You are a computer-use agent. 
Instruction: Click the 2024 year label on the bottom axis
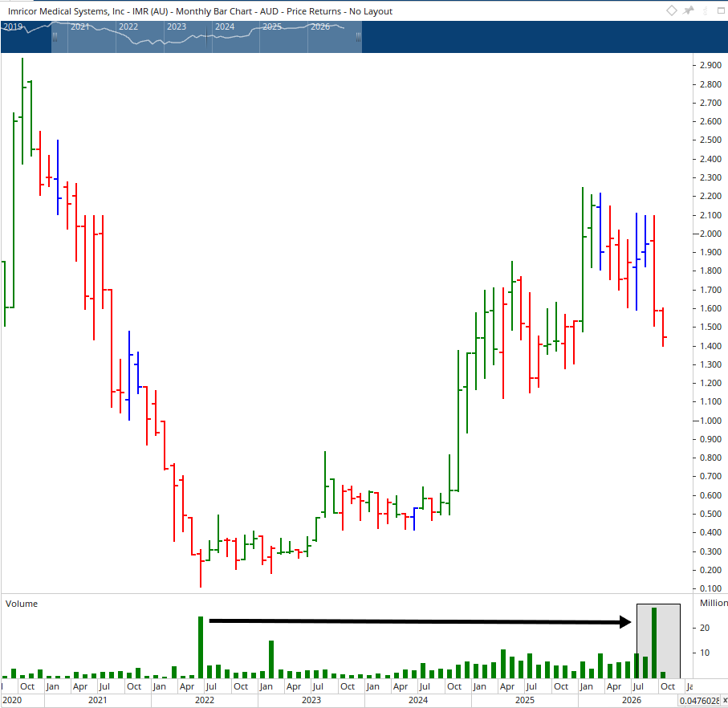pos(418,700)
